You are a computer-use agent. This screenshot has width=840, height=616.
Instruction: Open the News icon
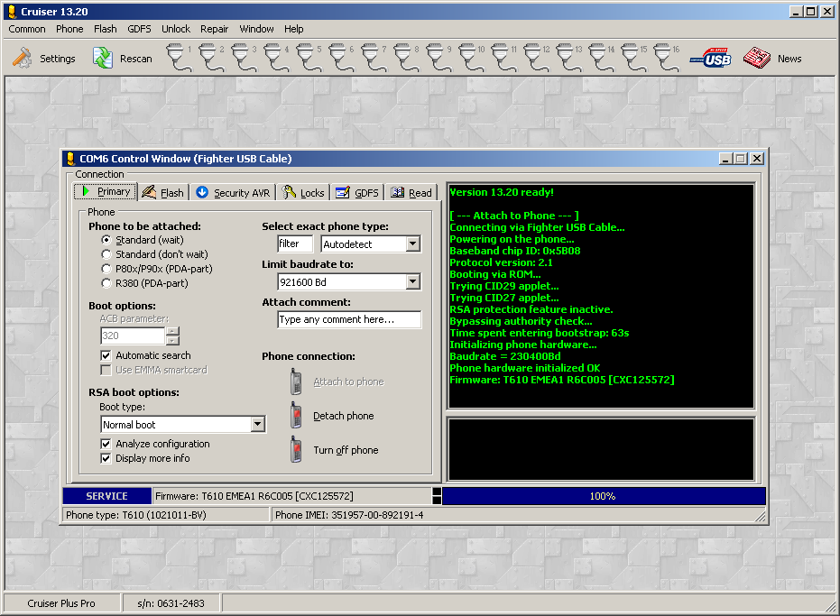click(x=756, y=59)
